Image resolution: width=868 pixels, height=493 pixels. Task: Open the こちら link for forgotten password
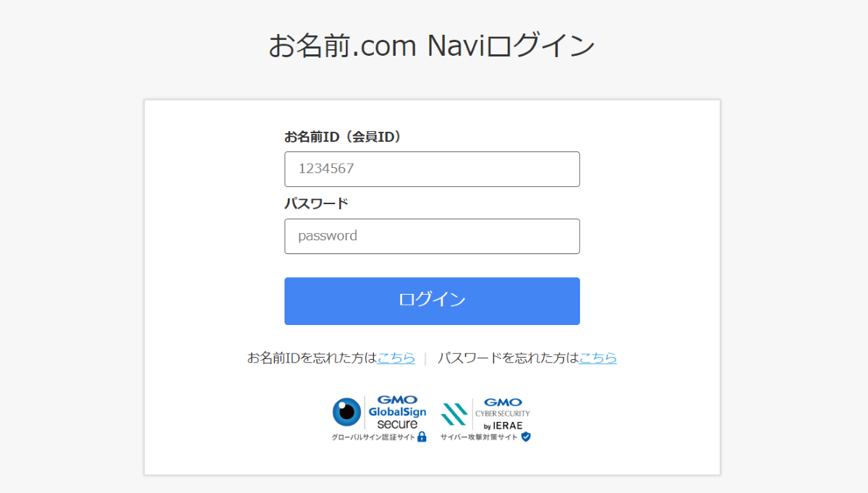[x=598, y=358]
